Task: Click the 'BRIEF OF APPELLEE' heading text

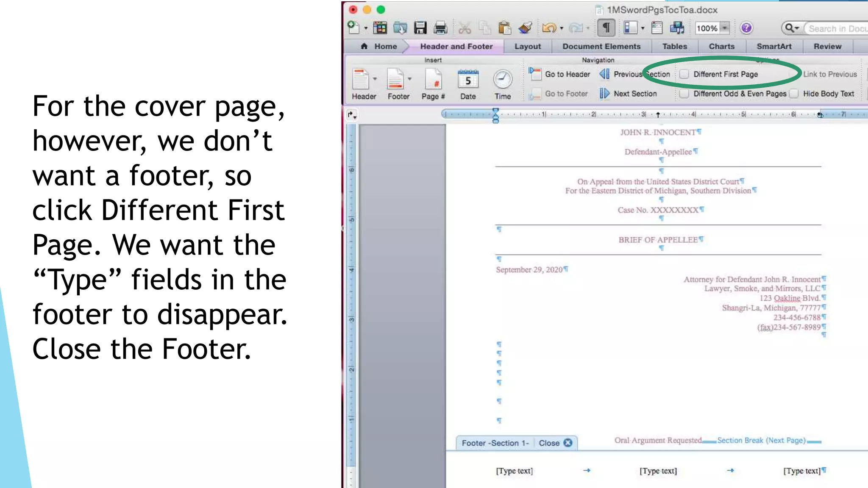Action: coord(658,240)
